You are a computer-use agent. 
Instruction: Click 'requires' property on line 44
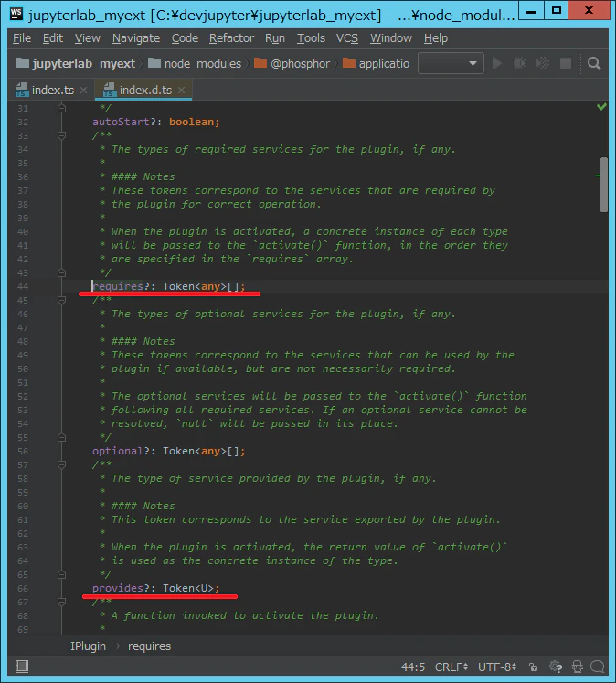coord(118,286)
